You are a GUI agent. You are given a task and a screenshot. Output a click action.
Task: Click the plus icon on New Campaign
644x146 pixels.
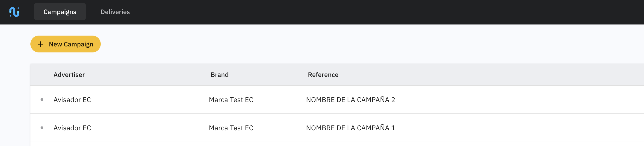click(41, 44)
